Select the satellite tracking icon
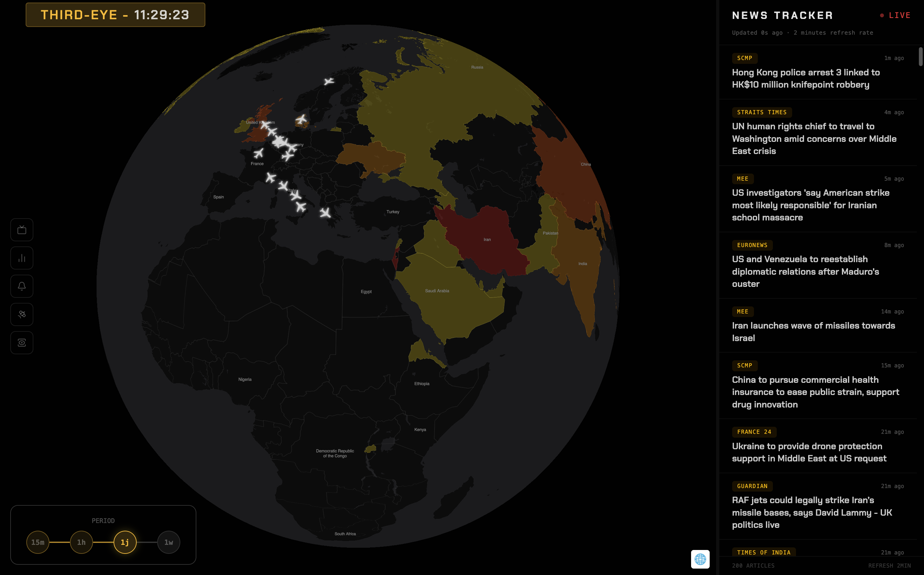This screenshot has width=924, height=575. tap(22, 314)
